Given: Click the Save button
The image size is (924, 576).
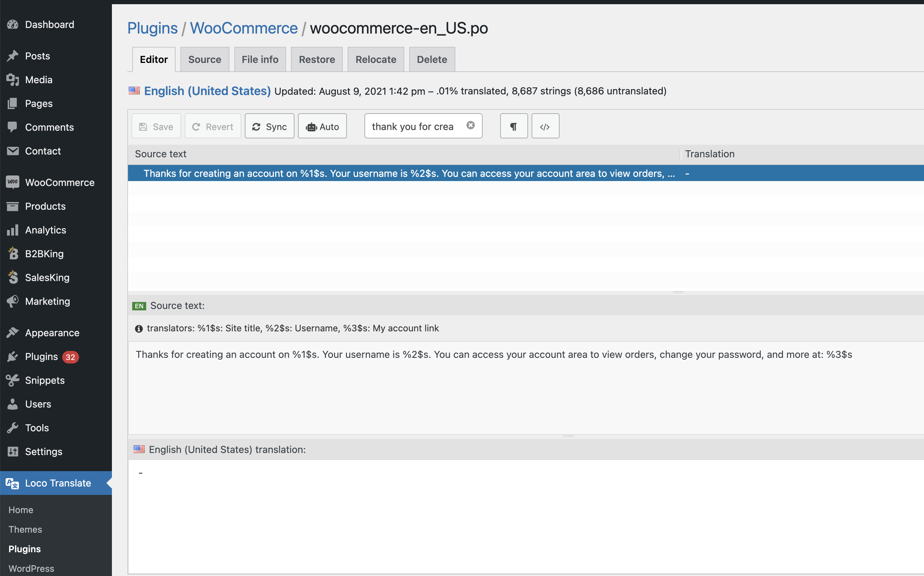Looking at the screenshot, I should click(156, 126).
